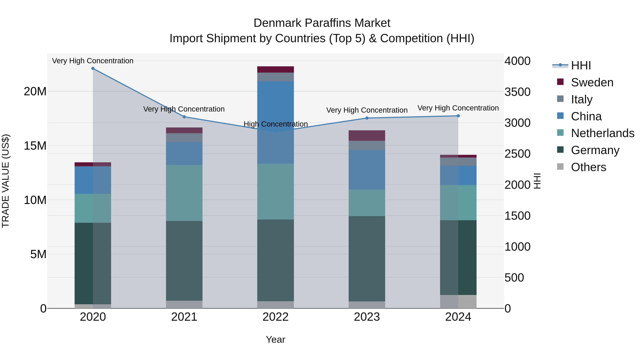This screenshot has height=362, width=644.
Task: Select the China segment of the 2022 bar
Action: [275, 123]
